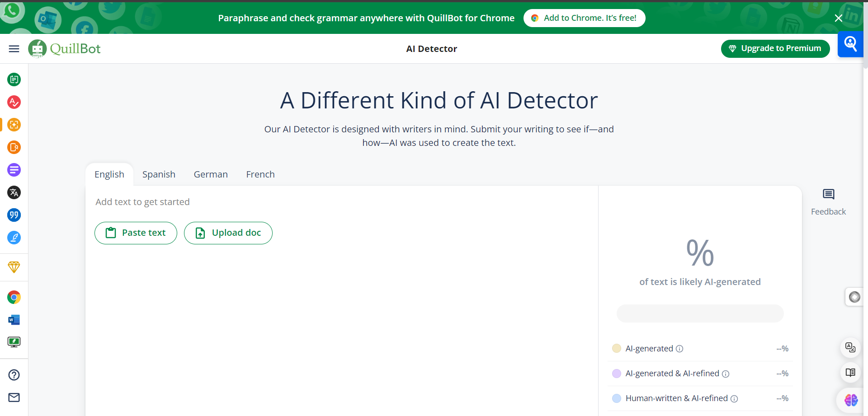Image resolution: width=868 pixels, height=416 pixels.
Task: Open the Grammar Checker sidebar icon
Action: point(14,102)
